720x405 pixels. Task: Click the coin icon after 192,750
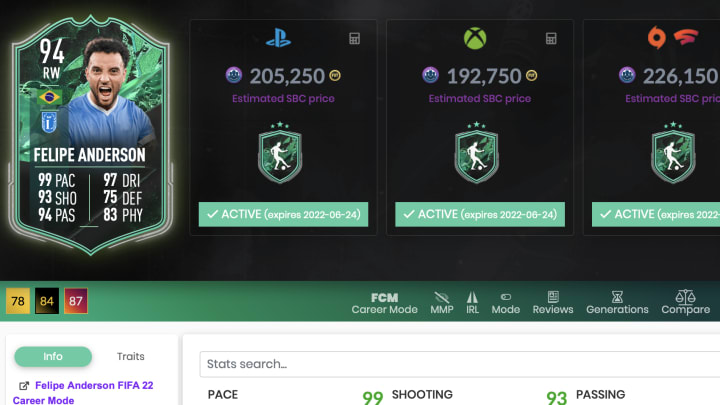tap(532, 76)
